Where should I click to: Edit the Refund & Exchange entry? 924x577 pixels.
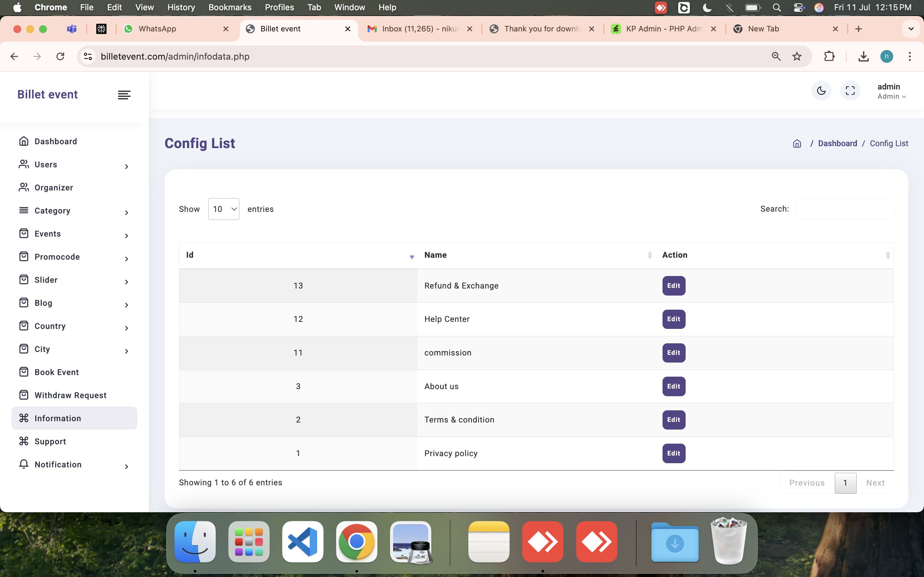pos(673,286)
